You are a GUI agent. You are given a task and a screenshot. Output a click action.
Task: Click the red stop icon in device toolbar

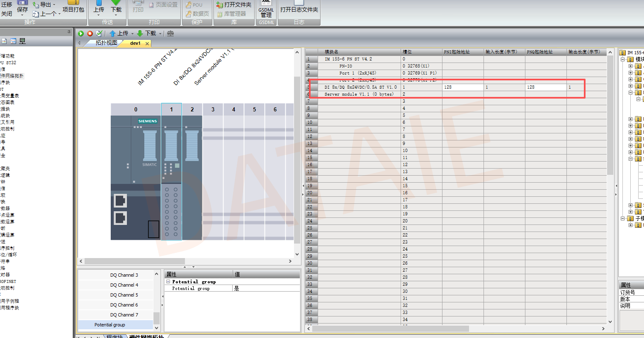(90, 34)
